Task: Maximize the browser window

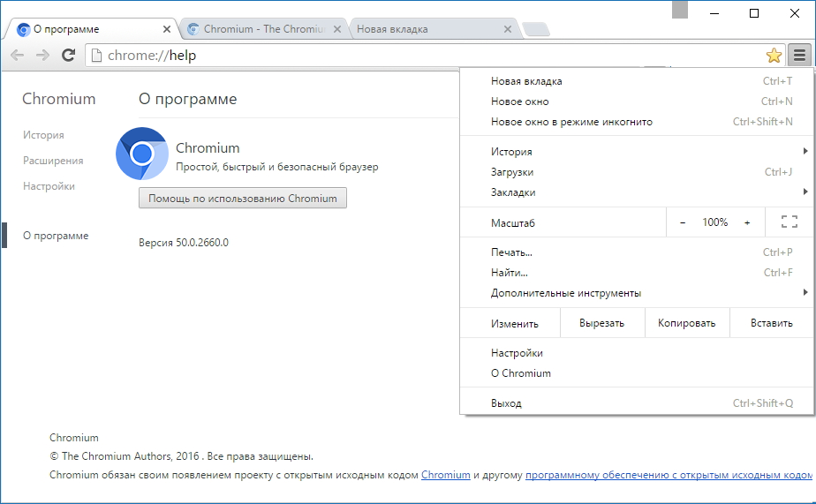Action: (754, 13)
